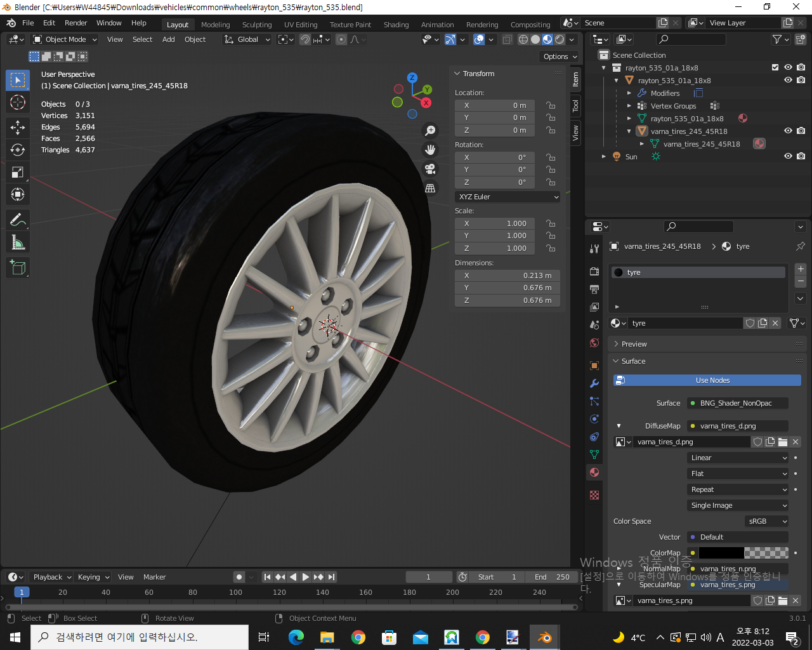The image size is (812, 650).
Task: Select the Measure tool
Action: 18,242
